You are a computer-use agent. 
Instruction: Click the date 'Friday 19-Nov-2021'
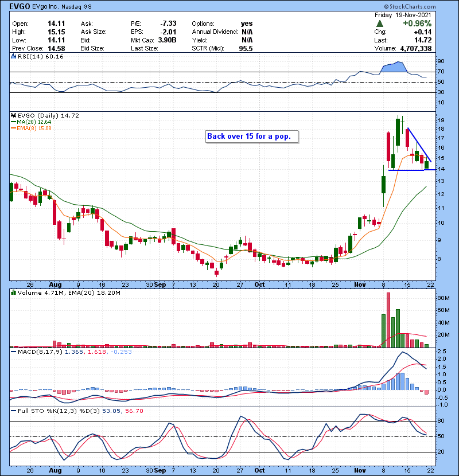pyautogui.click(x=403, y=15)
